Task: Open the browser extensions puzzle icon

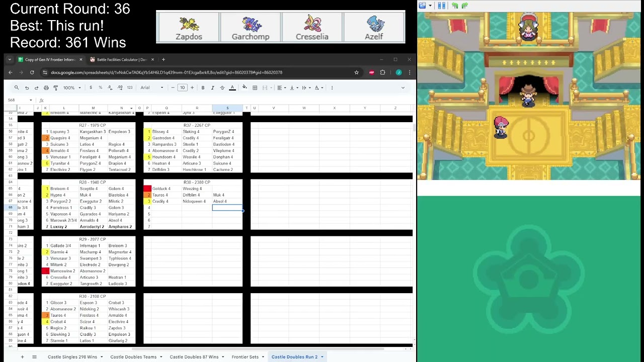Action: 382,72
